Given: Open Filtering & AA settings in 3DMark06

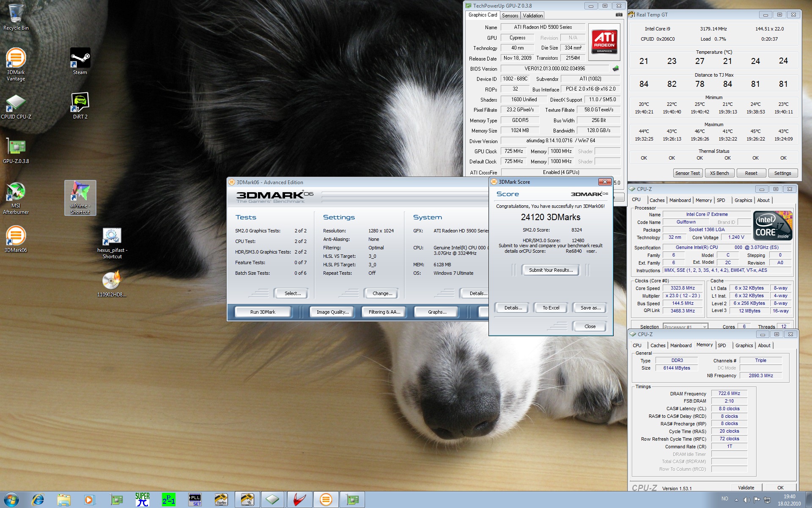Looking at the screenshot, I should point(384,312).
